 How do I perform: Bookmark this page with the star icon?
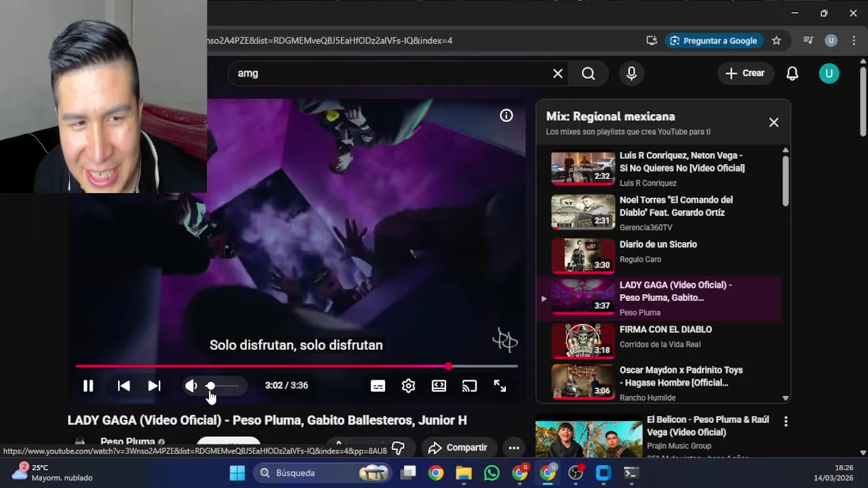click(776, 41)
